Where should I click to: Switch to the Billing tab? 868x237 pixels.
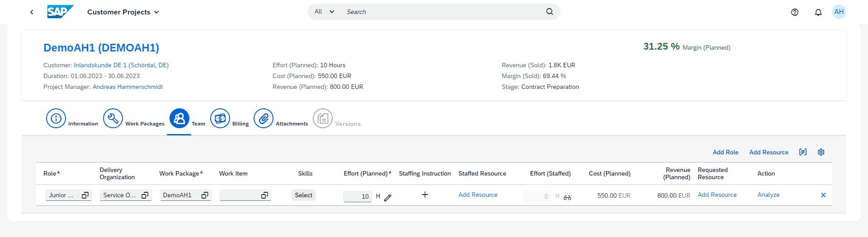[220, 119]
